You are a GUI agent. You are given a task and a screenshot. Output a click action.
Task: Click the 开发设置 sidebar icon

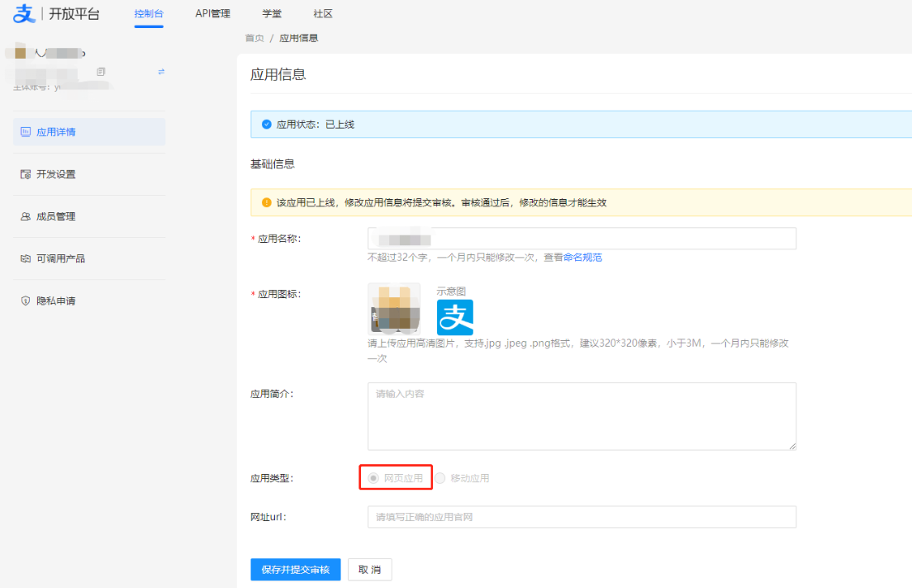pos(26,174)
